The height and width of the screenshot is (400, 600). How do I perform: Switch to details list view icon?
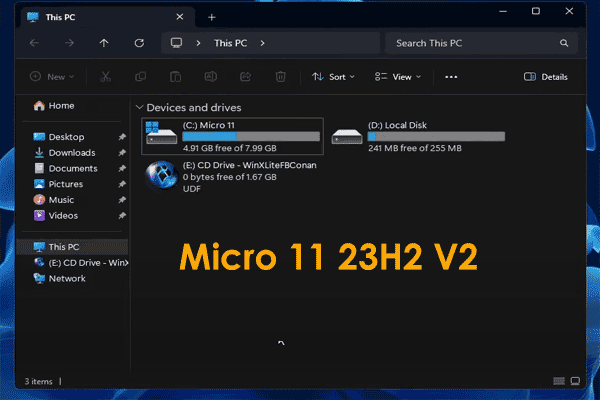pyautogui.click(x=559, y=381)
